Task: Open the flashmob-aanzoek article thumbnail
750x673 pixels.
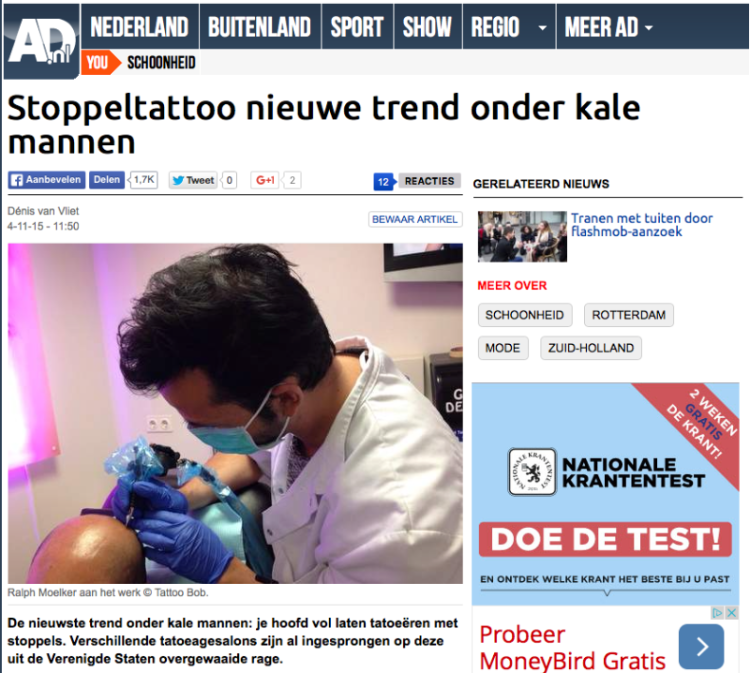Action: [522, 236]
